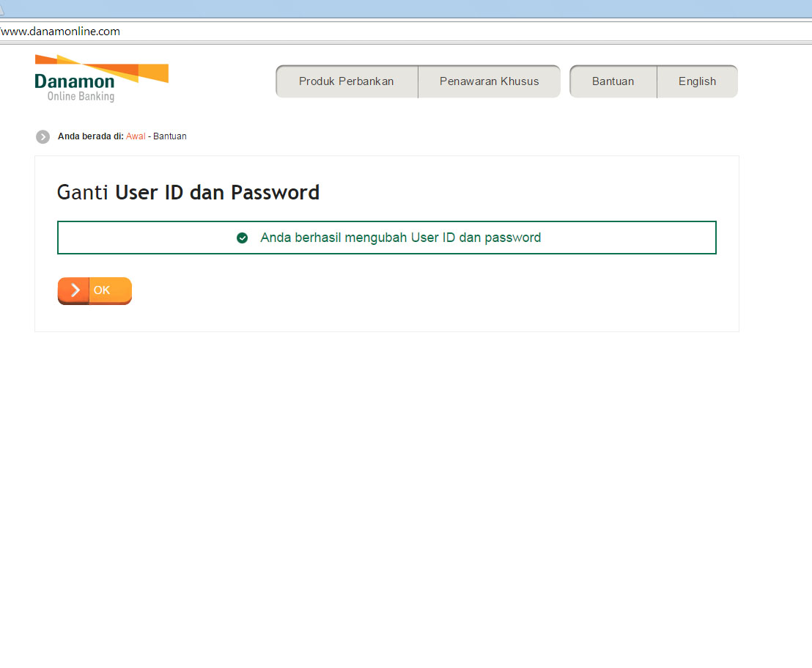Click the Danamon logo wordmark
The height and width of the screenshot is (668, 812).
coord(75,81)
